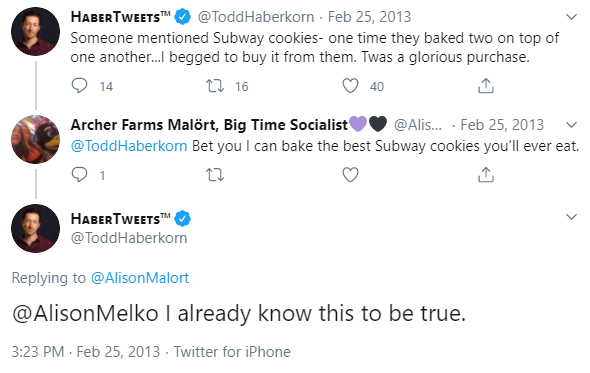The width and height of the screenshot is (590, 373).
Task: Share the first HaberTweets tweet
Action: coord(486,86)
